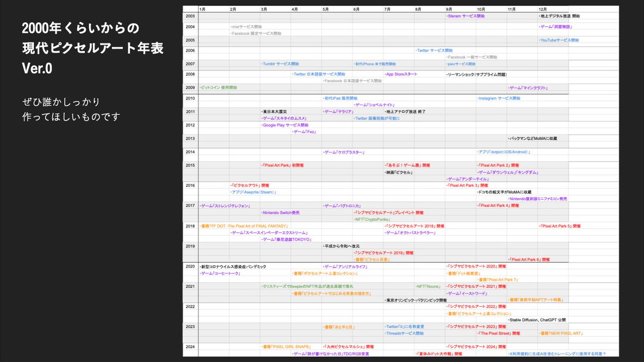The width and height of the screenshot is (644, 362).
Task: Select 'リーマンショック(サブプライム問題)' entry
Action: (477, 74)
